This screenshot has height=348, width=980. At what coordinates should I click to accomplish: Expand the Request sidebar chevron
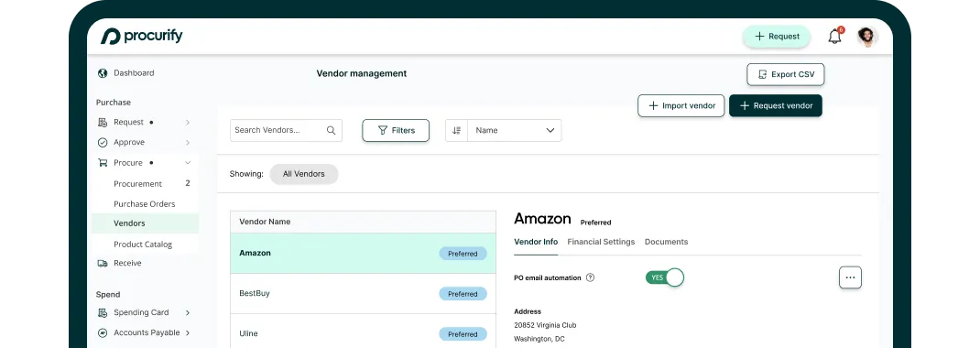[x=188, y=123]
